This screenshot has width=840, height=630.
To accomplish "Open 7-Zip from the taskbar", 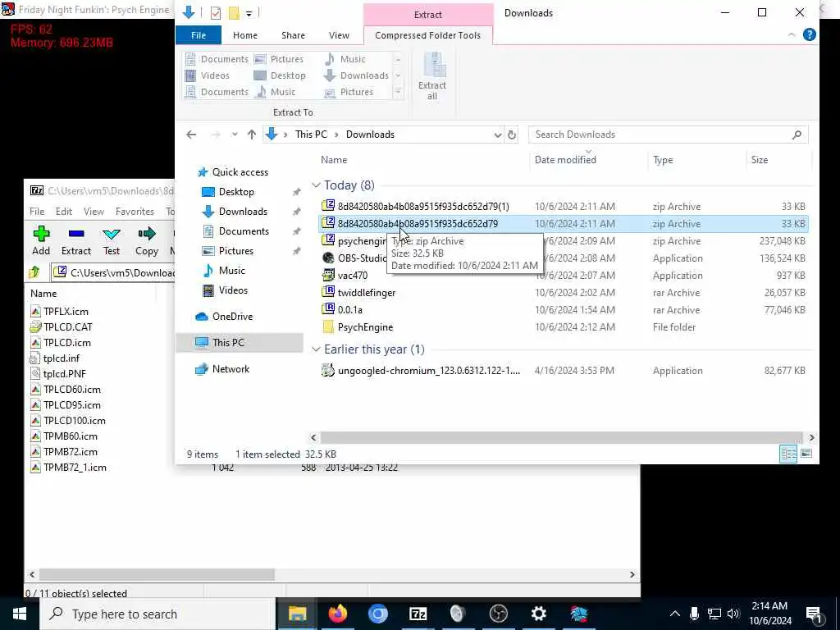I will coord(418,614).
